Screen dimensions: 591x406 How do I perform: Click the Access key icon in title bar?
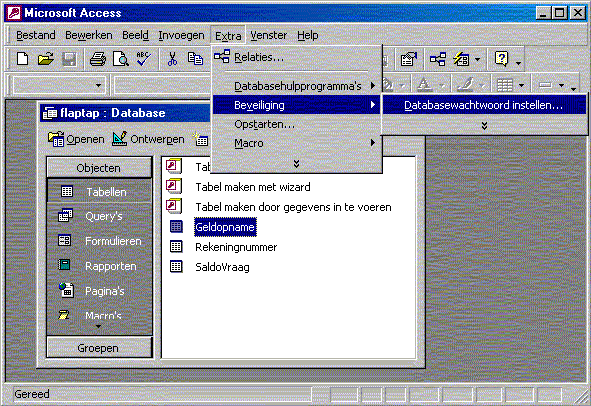pos(14,13)
